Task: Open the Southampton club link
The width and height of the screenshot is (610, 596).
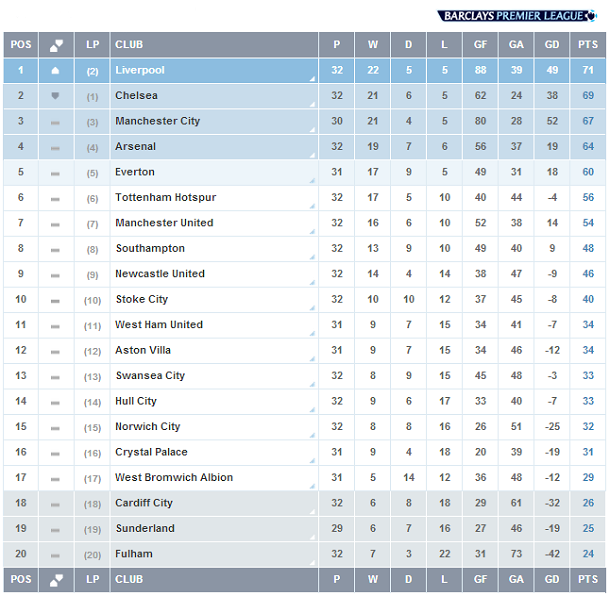Action: [150, 249]
